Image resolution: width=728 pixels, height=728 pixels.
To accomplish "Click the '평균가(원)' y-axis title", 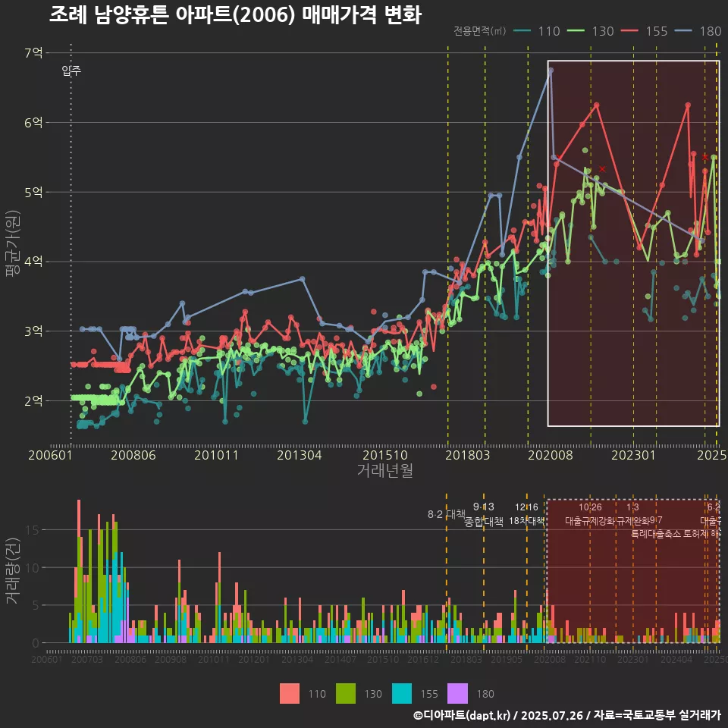I will point(12,243).
